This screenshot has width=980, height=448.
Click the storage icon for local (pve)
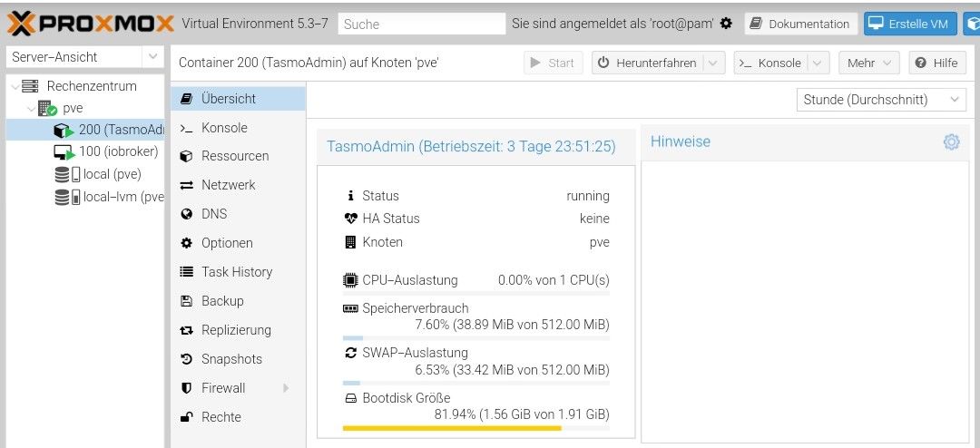(x=67, y=174)
